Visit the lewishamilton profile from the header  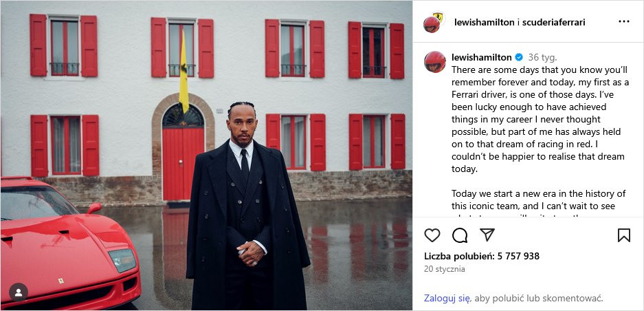coord(485,22)
